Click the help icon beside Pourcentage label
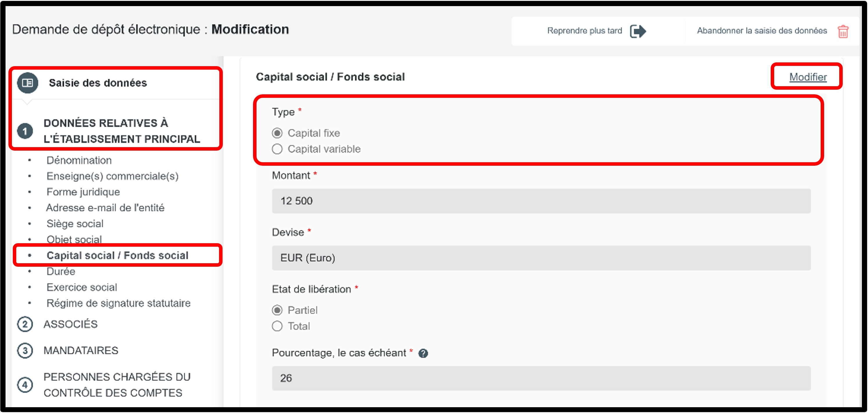 click(423, 354)
